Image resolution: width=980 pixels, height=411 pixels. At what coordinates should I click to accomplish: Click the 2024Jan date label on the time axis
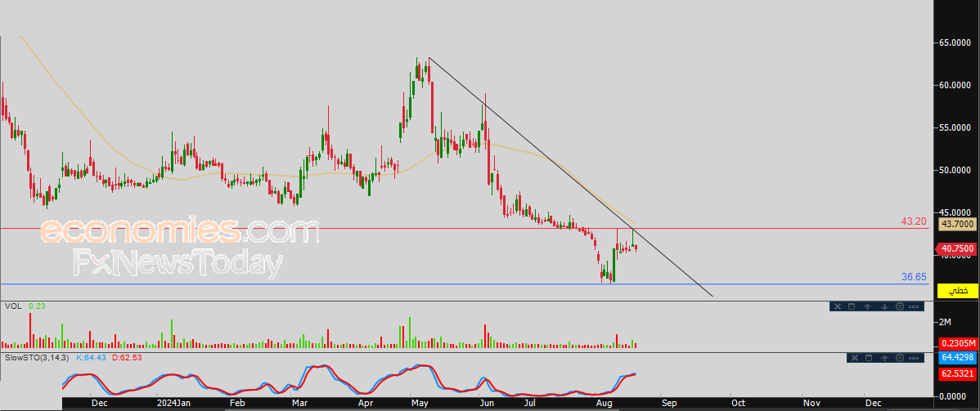(x=173, y=403)
